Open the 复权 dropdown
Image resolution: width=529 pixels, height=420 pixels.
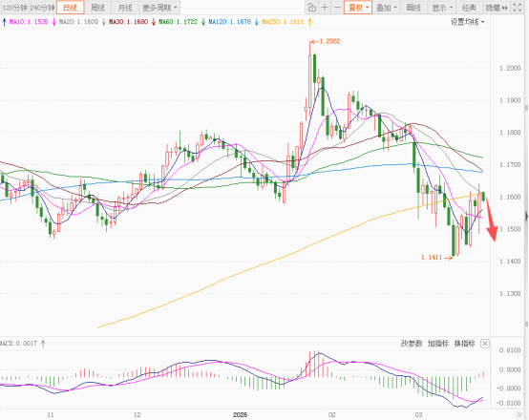pos(358,8)
